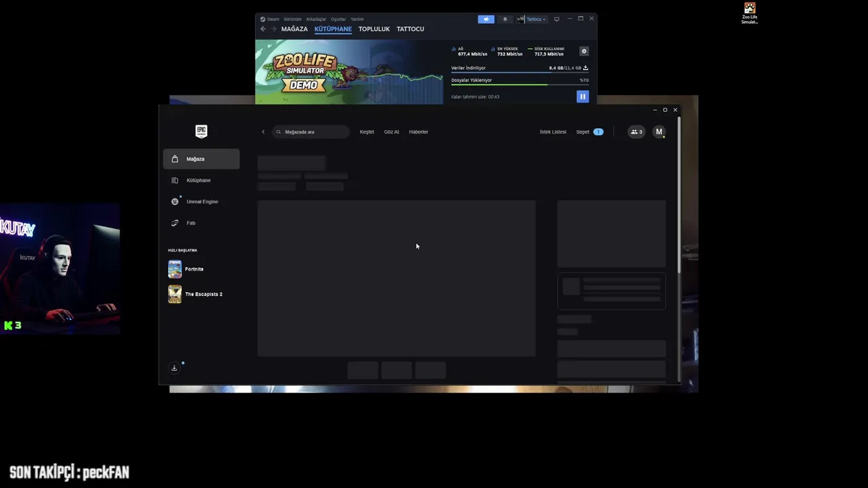
Task: Close the Steam window
Action: coord(591,19)
